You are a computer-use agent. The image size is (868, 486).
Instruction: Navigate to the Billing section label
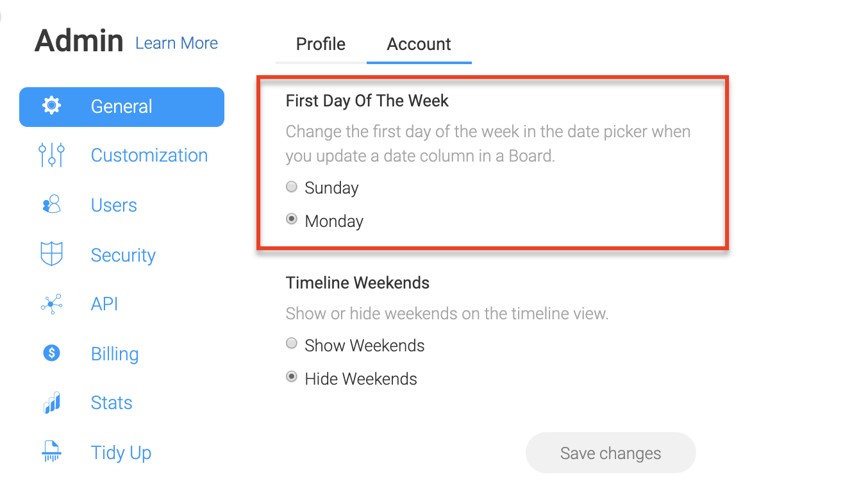coord(115,354)
